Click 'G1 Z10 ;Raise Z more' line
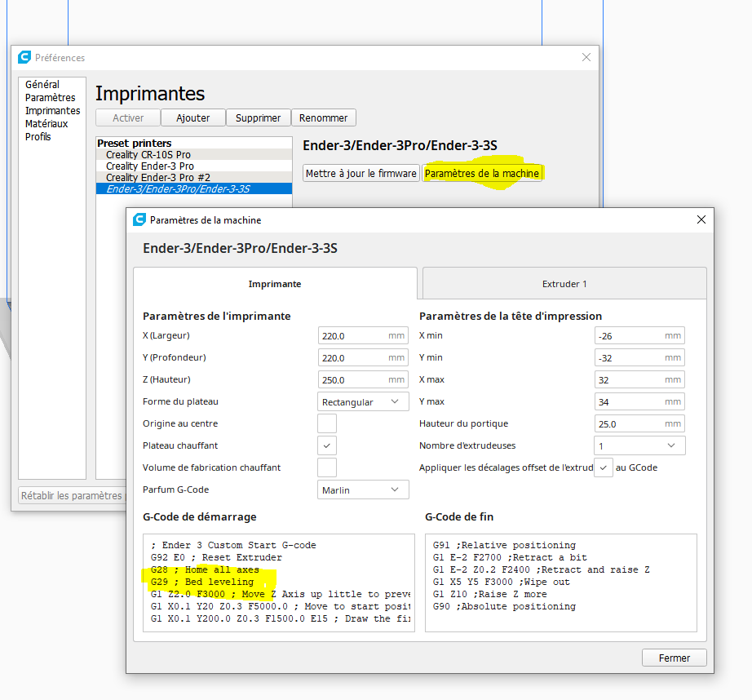 click(489, 594)
